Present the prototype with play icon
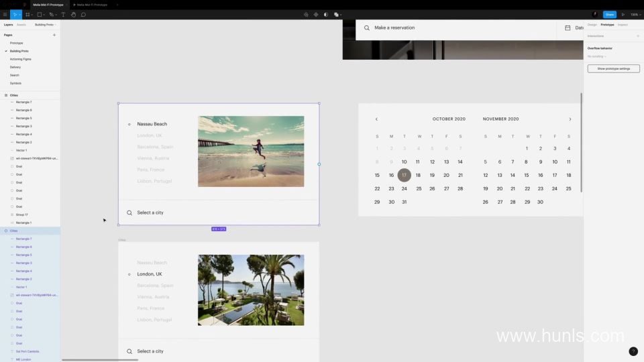The width and height of the screenshot is (644, 362). pos(623,14)
